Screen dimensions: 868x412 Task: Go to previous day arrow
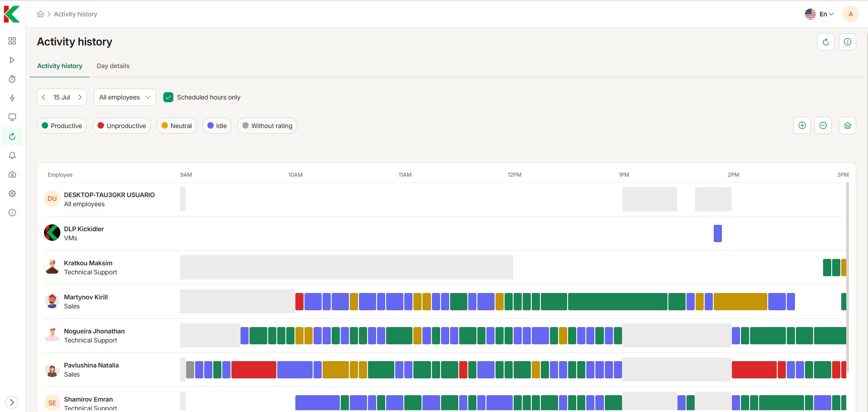pyautogui.click(x=44, y=97)
